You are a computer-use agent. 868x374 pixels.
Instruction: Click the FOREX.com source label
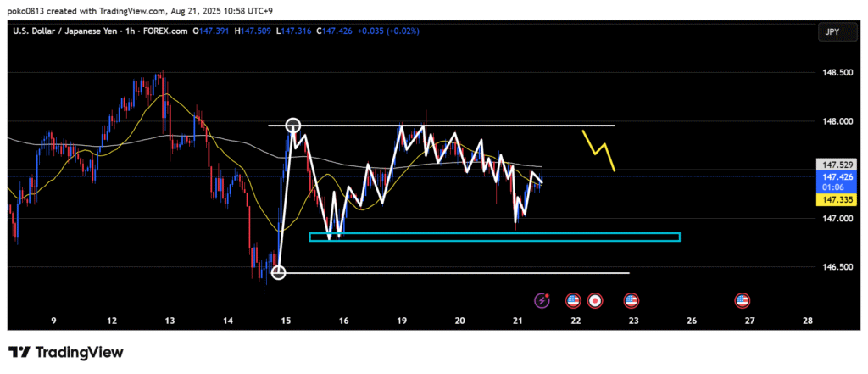[169, 31]
